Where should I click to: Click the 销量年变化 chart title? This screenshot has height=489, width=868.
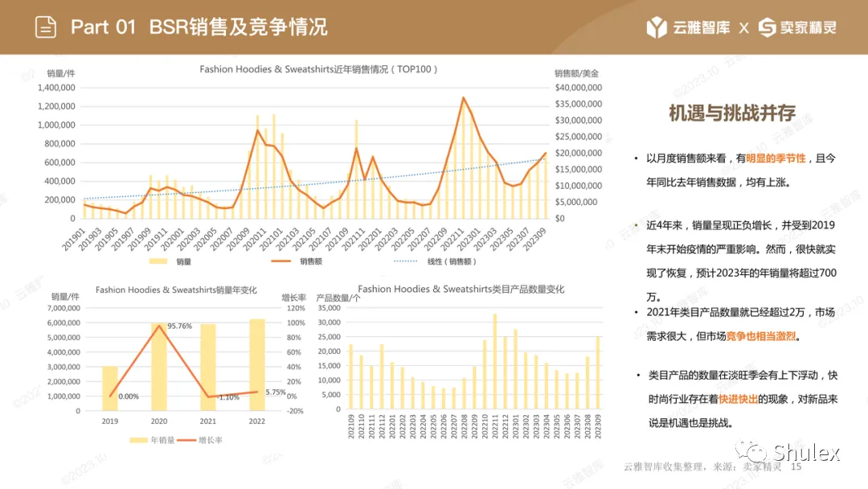(x=176, y=290)
